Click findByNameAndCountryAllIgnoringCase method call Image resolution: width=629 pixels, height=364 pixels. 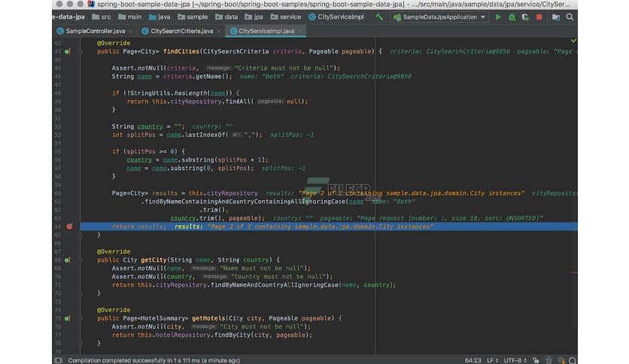(x=275, y=285)
